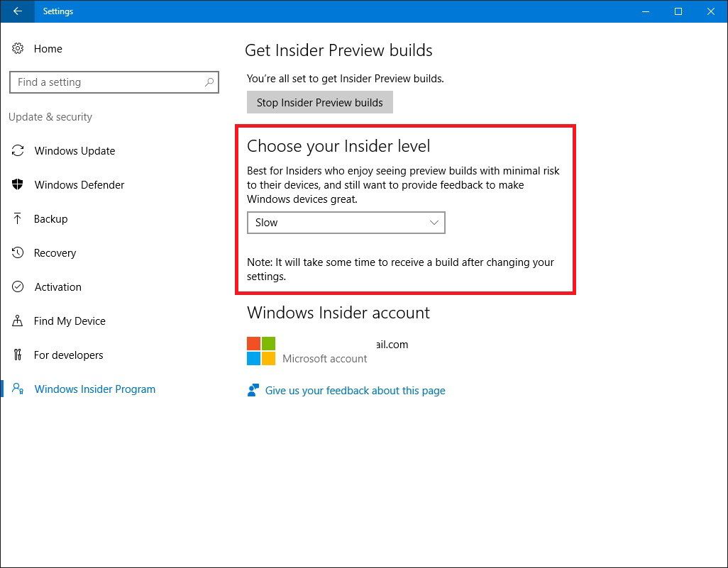Go to Home settings
728x568 pixels.
tap(48, 49)
